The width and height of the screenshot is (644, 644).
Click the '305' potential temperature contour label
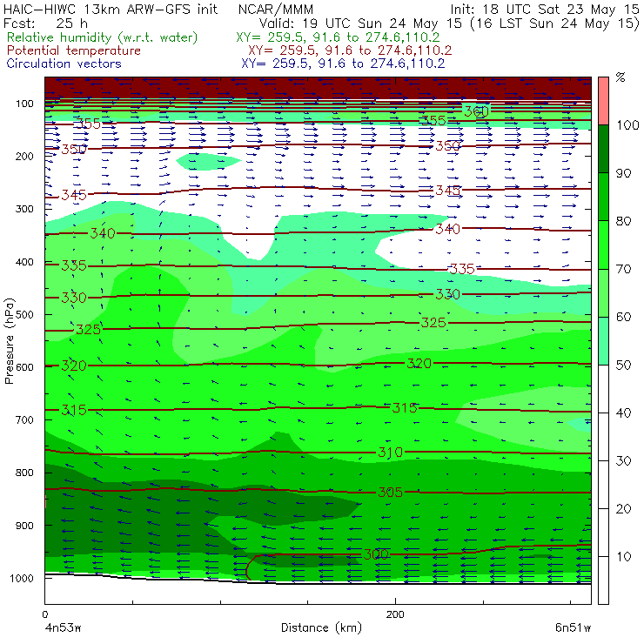[x=390, y=492]
